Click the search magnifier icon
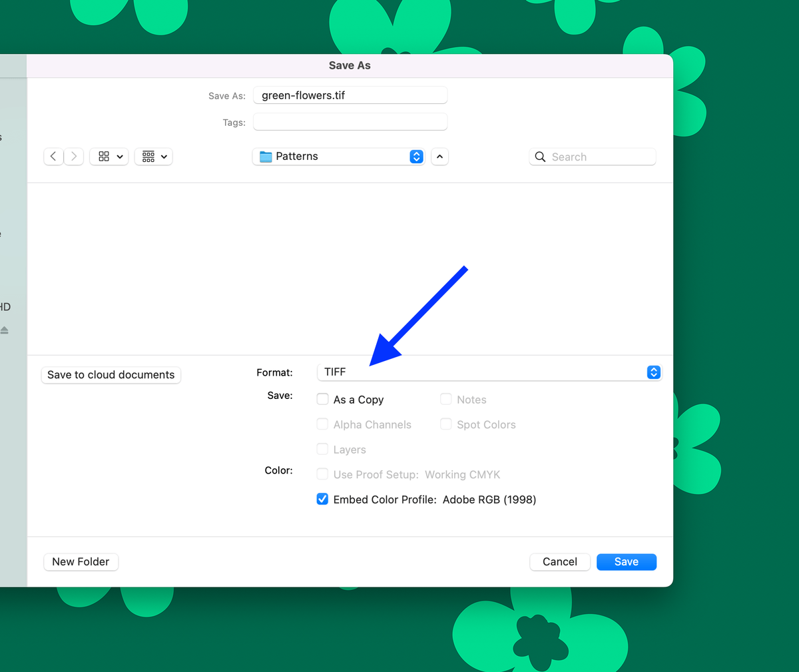The width and height of the screenshot is (799, 672). click(541, 157)
